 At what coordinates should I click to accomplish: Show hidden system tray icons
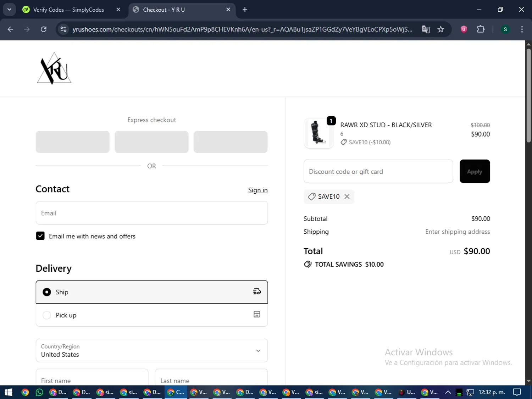pyautogui.click(x=448, y=392)
